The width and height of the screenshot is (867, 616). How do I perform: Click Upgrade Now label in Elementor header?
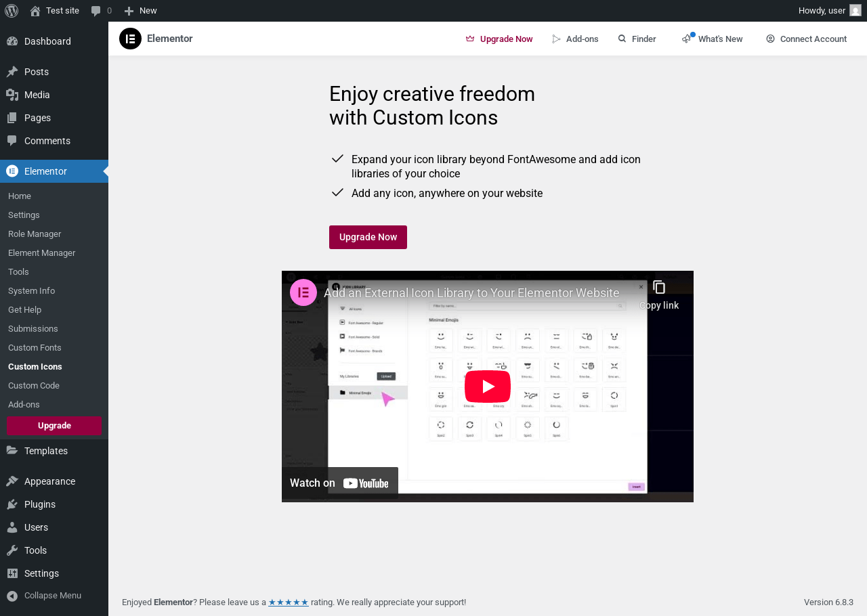click(x=506, y=39)
